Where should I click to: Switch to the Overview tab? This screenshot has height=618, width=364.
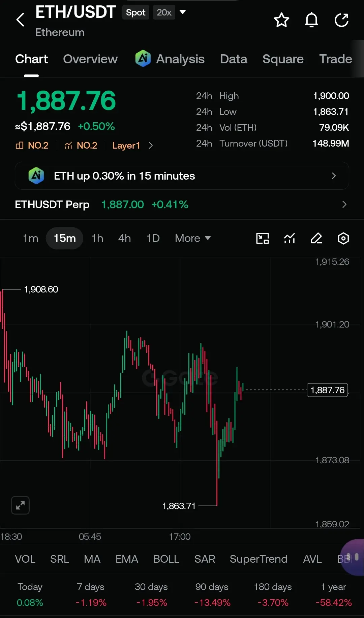click(90, 59)
